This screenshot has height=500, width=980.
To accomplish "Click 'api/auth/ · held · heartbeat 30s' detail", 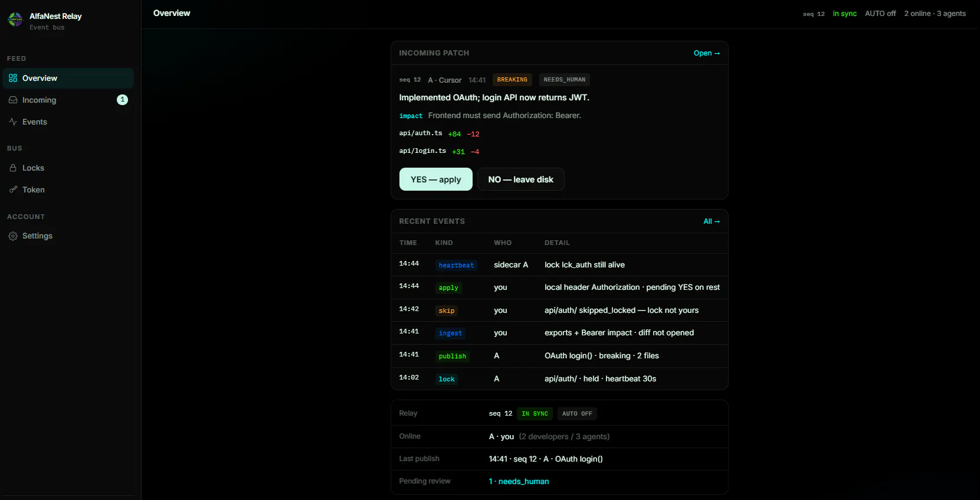I will (600, 379).
